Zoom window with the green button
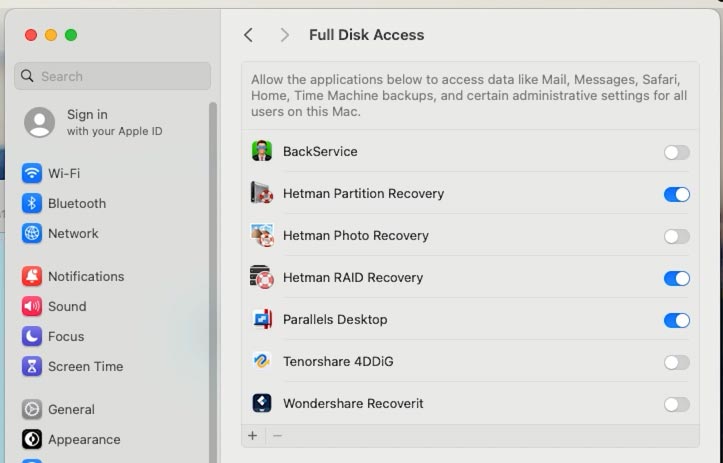 pyautogui.click(x=71, y=35)
